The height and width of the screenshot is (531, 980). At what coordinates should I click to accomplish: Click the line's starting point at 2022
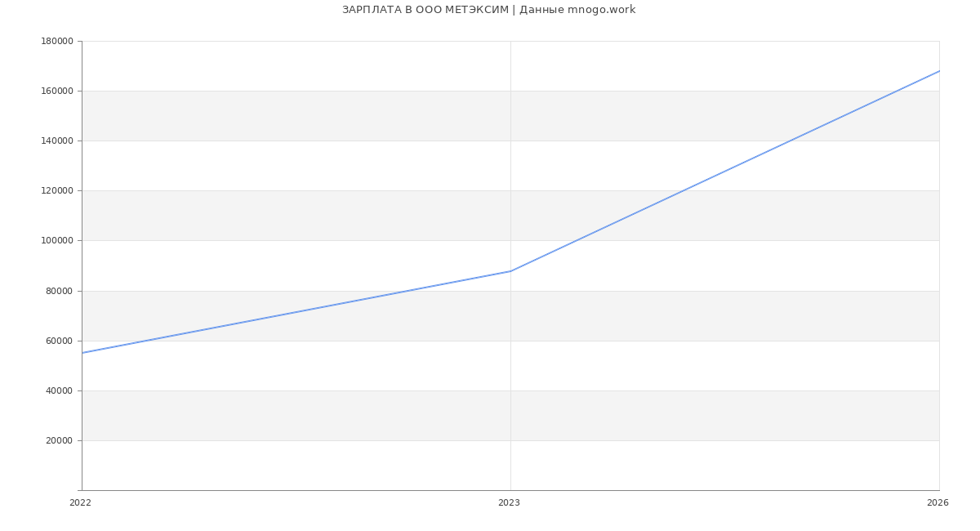pos(82,353)
